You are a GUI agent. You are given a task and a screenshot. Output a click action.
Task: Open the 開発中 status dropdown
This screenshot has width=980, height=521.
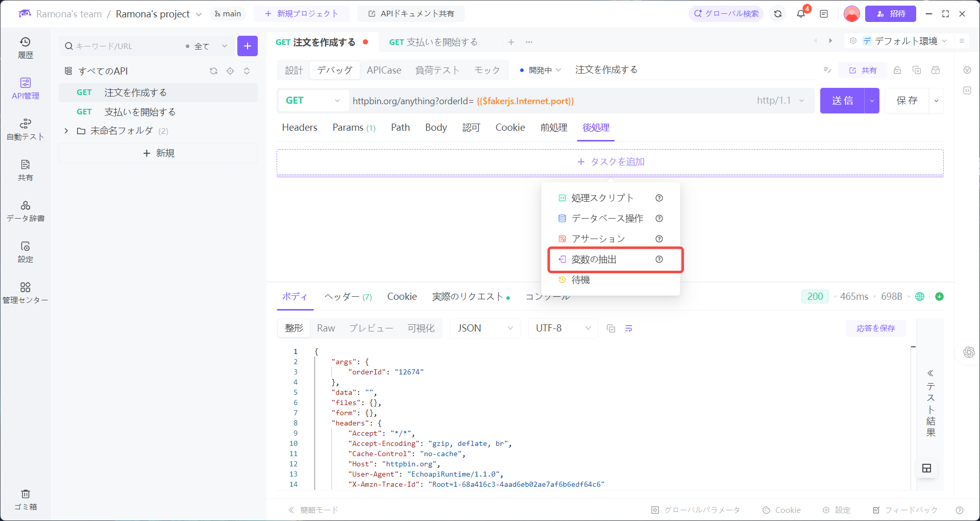click(x=540, y=70)
